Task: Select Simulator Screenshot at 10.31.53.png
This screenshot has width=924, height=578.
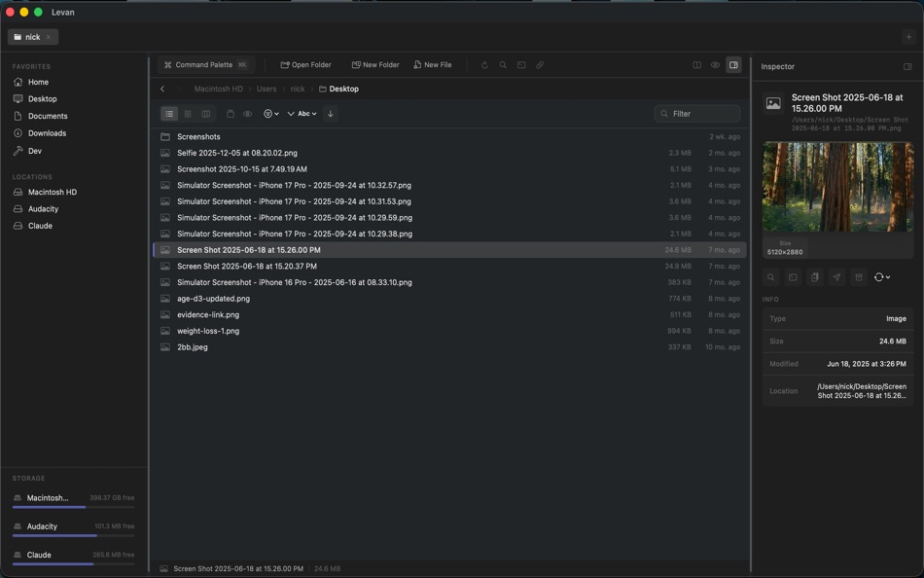Action: [449, 201]
